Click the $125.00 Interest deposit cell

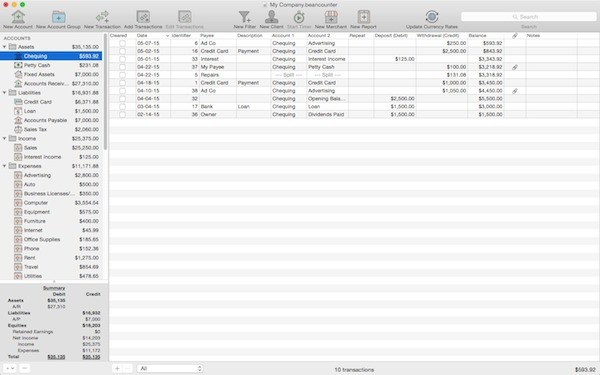pos(395,59)
